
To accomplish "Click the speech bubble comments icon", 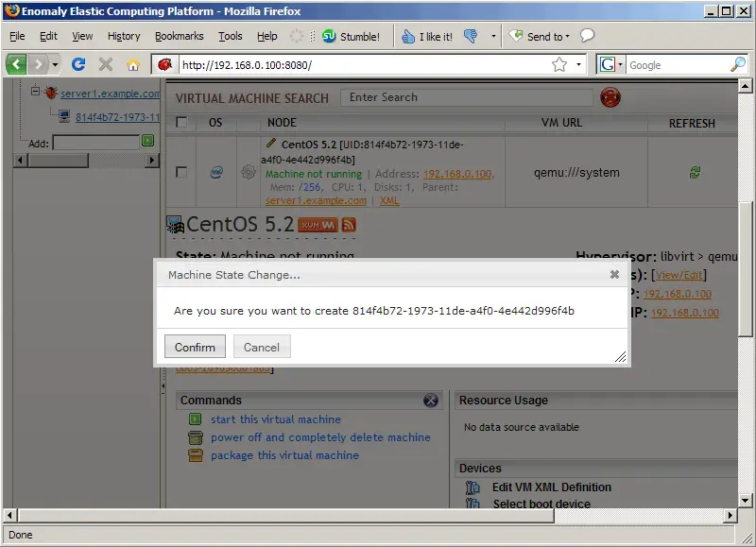I will tap(587, 36).
